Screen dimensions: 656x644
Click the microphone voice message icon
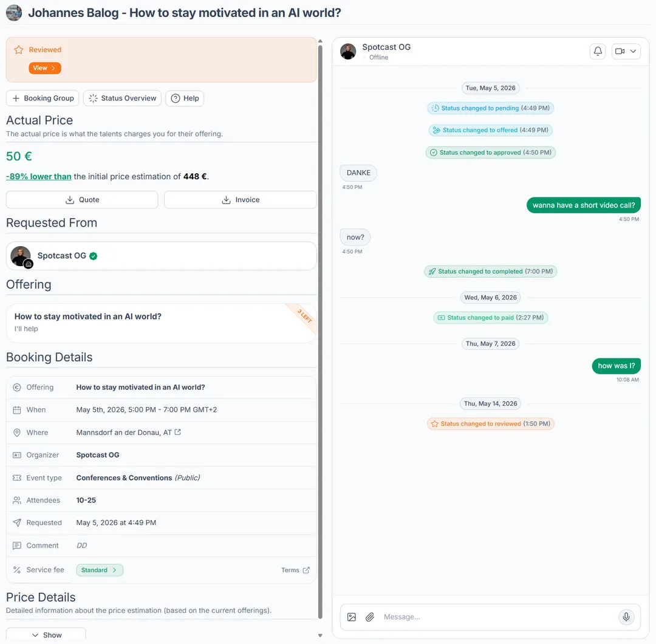point(626,617)
